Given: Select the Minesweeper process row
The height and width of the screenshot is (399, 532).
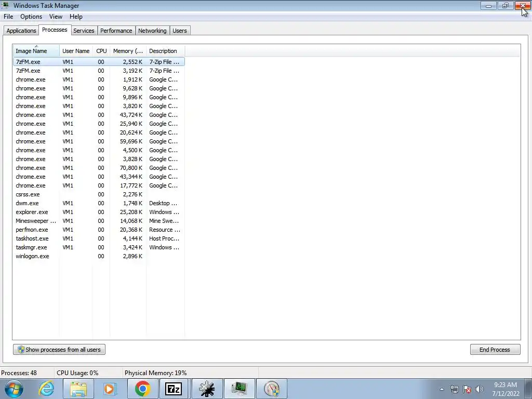Looking at the screenshot, I should 99,220.
